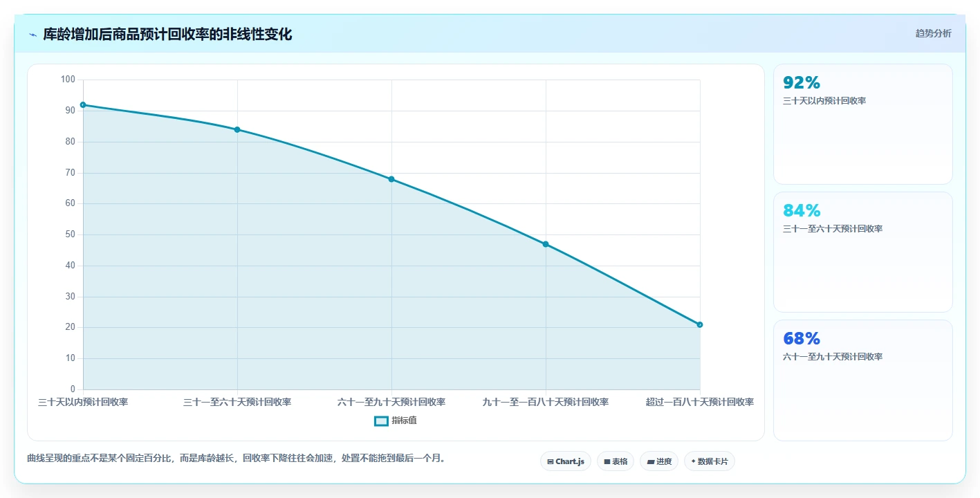The image size is (980, 498).
Task: Click the chart title 库龄增加后商品预计回收率的非线性变化
Action: coord(167,35)
